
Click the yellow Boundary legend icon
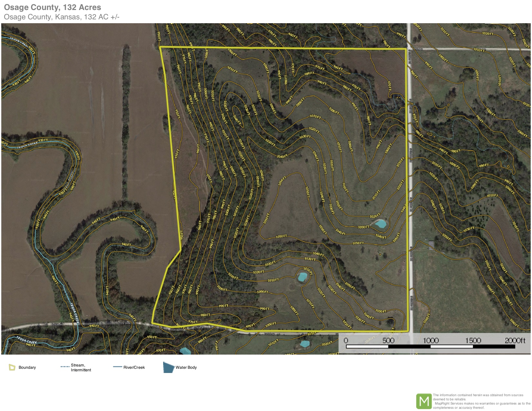tap(12, 367)
